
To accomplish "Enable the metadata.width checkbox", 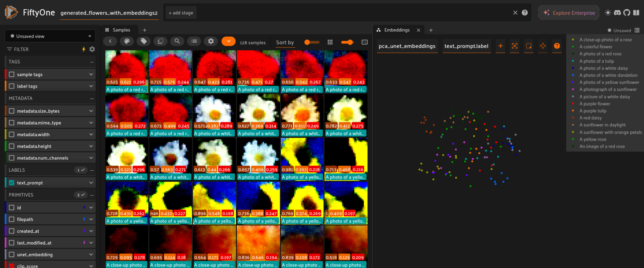I will click(x=12, y=135).
